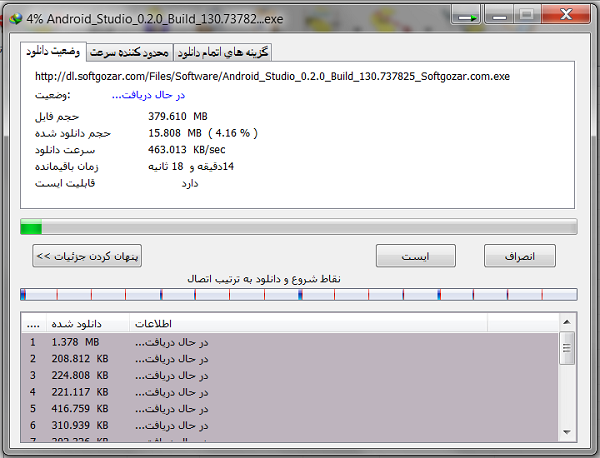Click the قابلیت ایست label
600x458 pixels.
[65, 184]
